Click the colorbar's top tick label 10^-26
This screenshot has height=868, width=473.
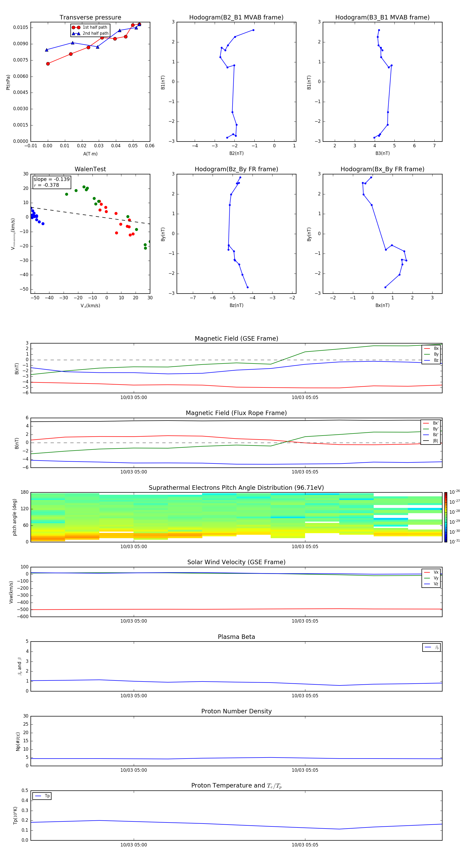coord(455,492)
